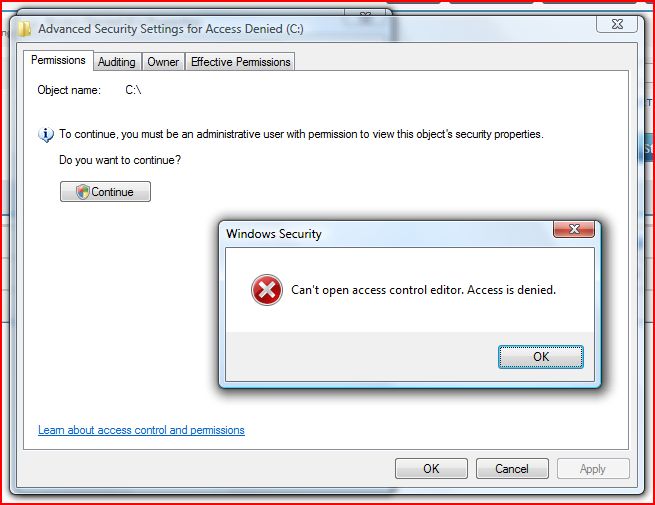Viewport: 655px width, 505px height.
Task: Close the Advanced Security Settings window
Action: coord(617,24)
